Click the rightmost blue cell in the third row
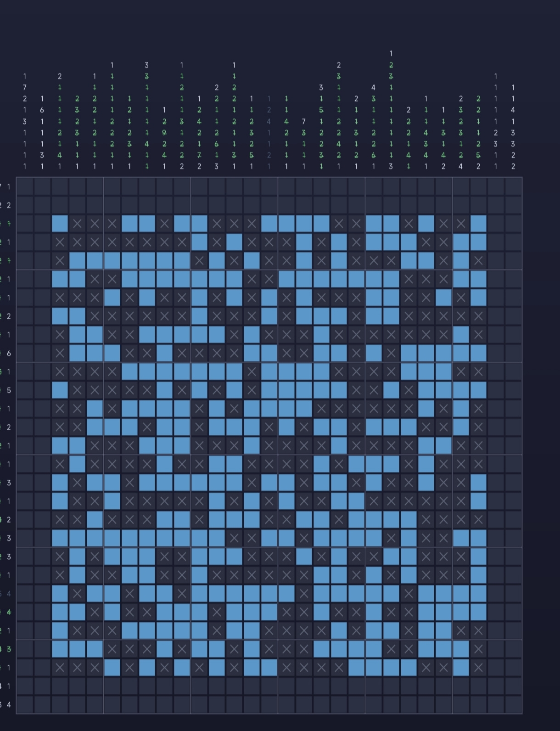560x731 pixels. click(x=478, y=224)
